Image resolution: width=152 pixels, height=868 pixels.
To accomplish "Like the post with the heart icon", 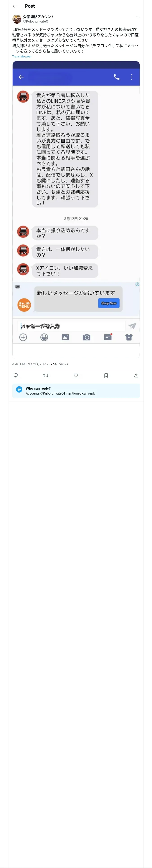I will coord(76,375).
